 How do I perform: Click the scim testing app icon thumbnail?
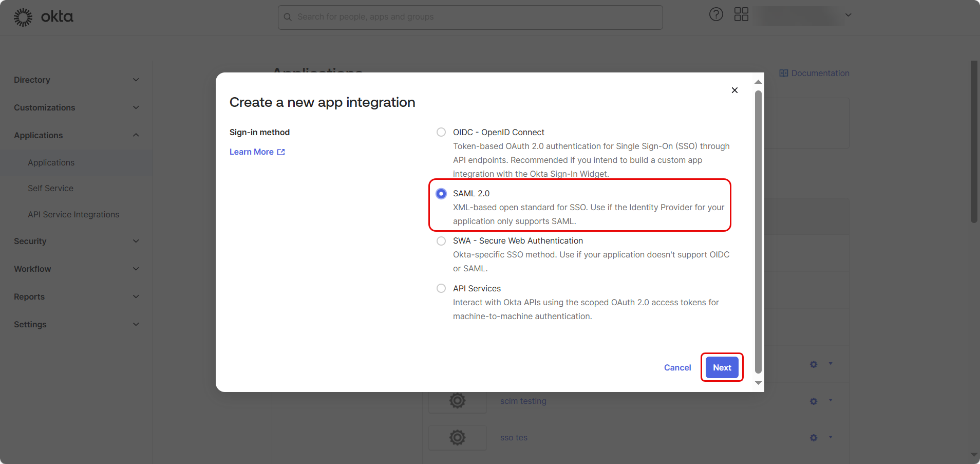(457, 401)
